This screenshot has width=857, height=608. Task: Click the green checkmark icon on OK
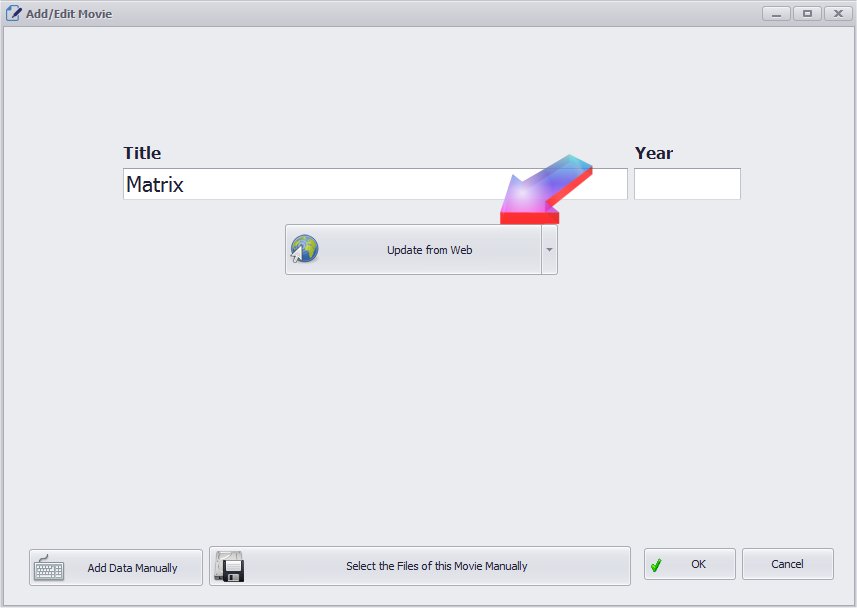click(656, 565)
